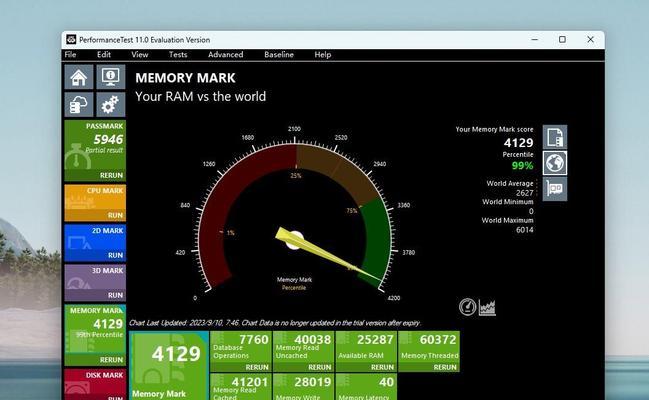Open the System Information monitor icon
The width and height of the screenshot is (649, 400).
coord(111,77)
